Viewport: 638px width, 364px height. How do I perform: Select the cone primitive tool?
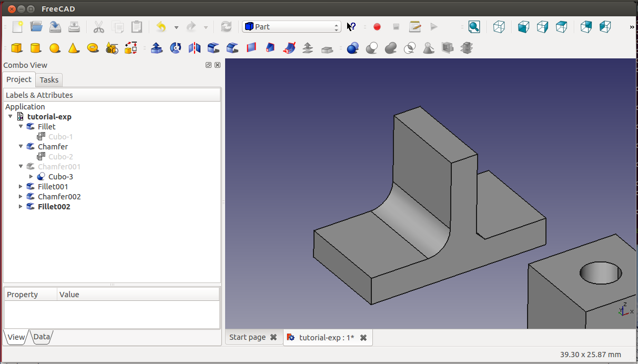click(x=74, y=48)
